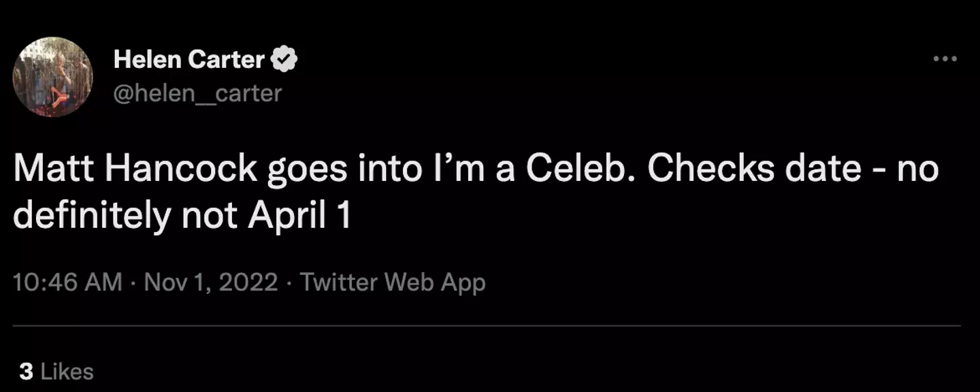Screen dimensions: 980x392
Task: Click the number 3 likes count
Action: point(26,372)
